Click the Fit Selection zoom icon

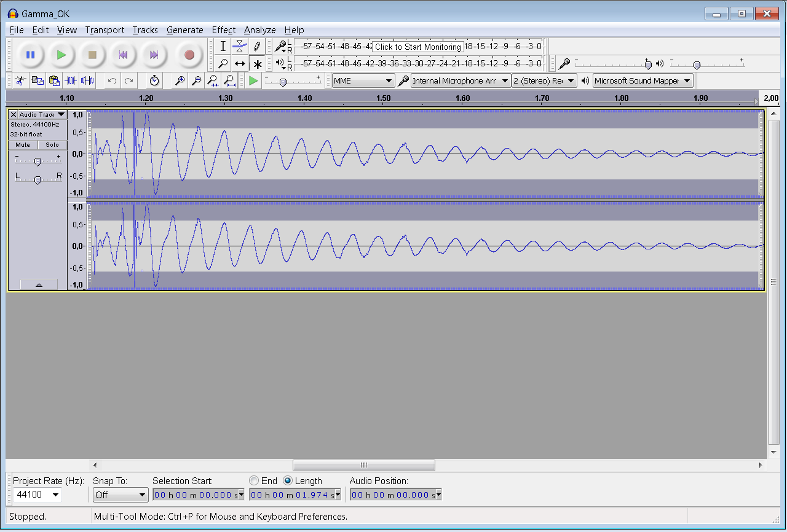point(213,80)
